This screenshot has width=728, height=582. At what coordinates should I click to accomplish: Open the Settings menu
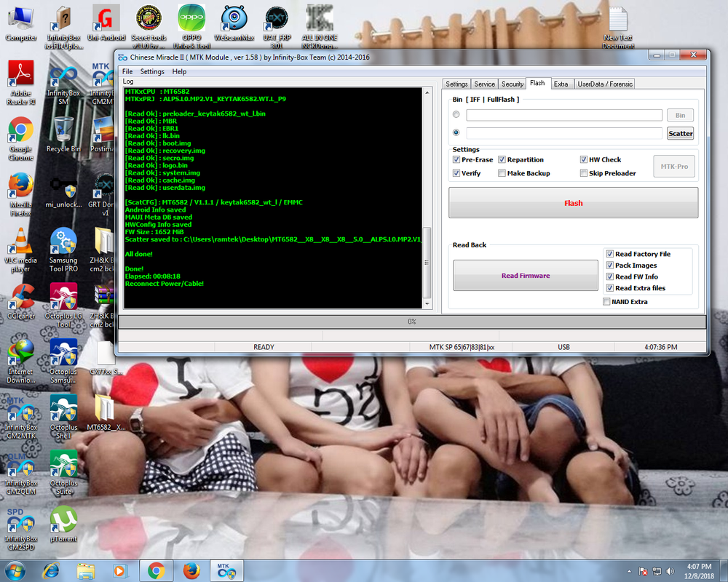[152, 71]
